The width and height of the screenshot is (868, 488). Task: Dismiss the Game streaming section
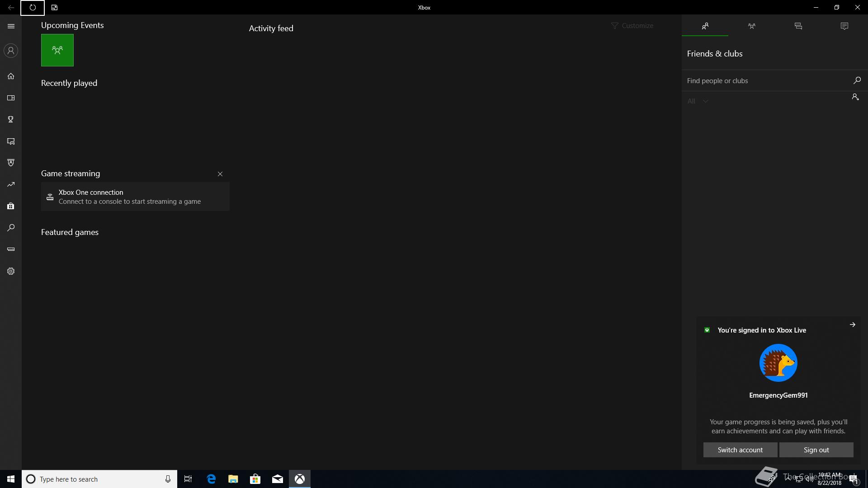tap(220, 174)
